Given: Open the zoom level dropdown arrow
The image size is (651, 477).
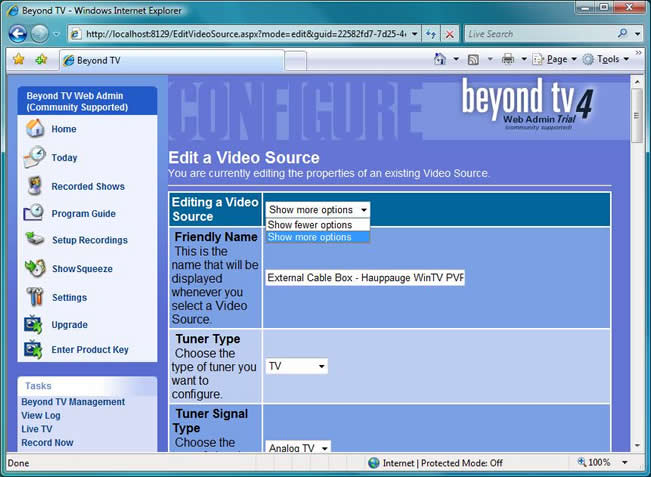Looking at the screenshot, I should (x=624, y=462).
